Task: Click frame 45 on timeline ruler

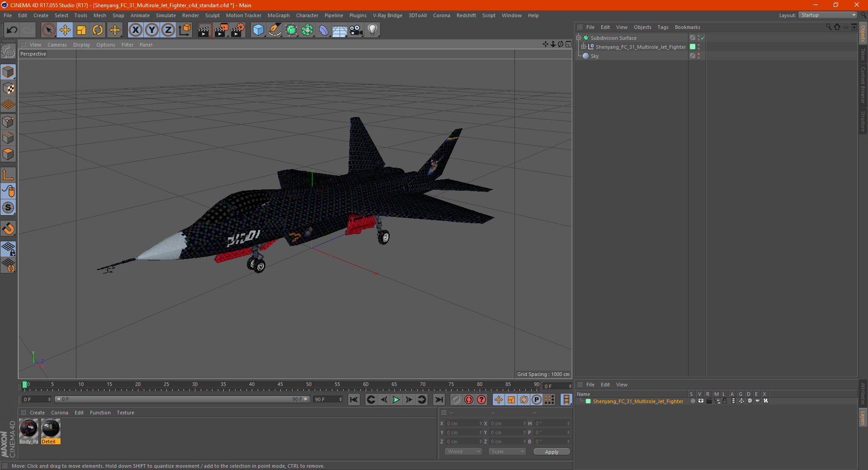Action: coord(280,385)
